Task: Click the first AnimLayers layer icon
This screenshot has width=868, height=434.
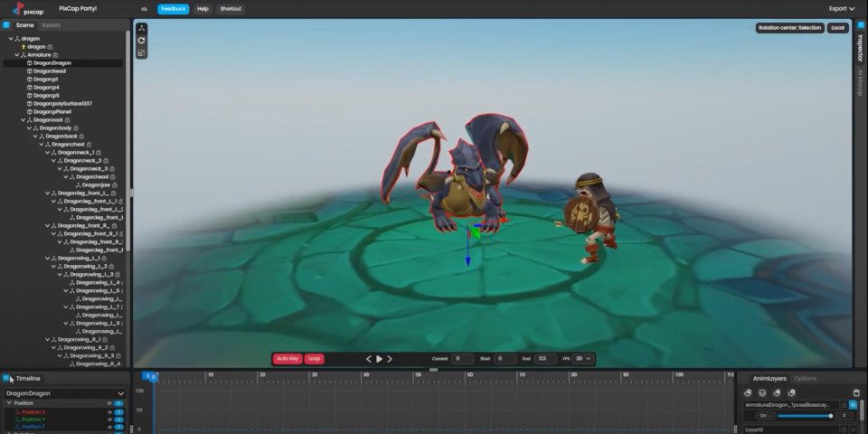Action: point(748,392)
